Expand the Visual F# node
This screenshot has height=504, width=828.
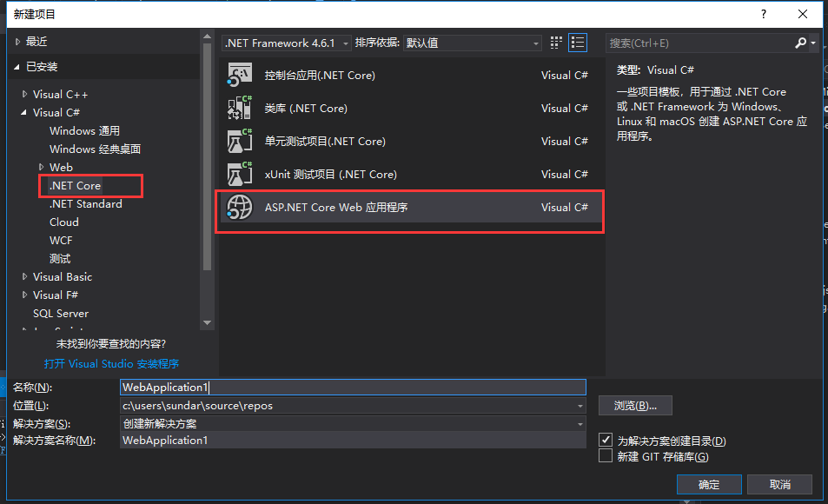tap(24, 295)
